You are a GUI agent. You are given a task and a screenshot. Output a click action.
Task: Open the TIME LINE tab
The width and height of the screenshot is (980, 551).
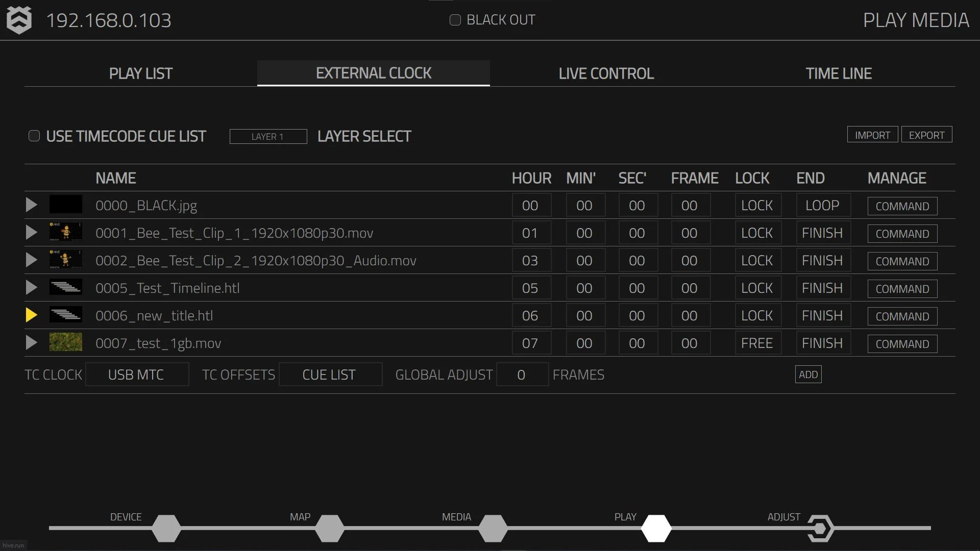[x=839, y=73]
